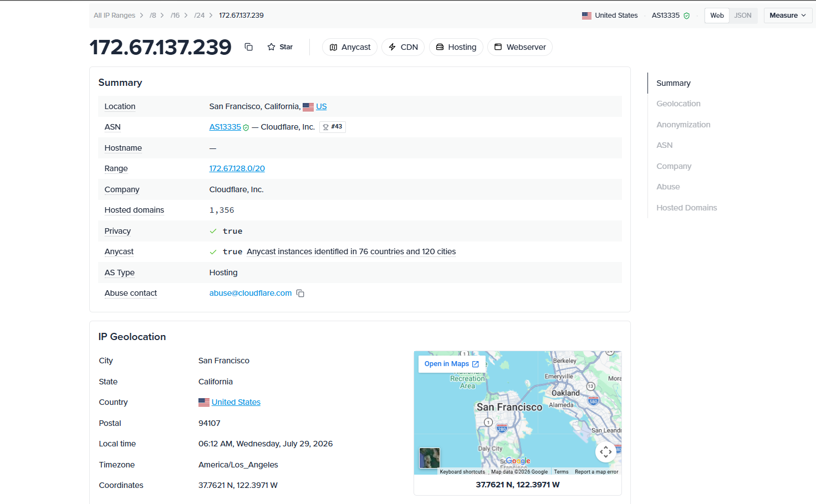Jump to Summary section in sidebar
Viewport: 816px width, 504px height.
tap(674, 83)
